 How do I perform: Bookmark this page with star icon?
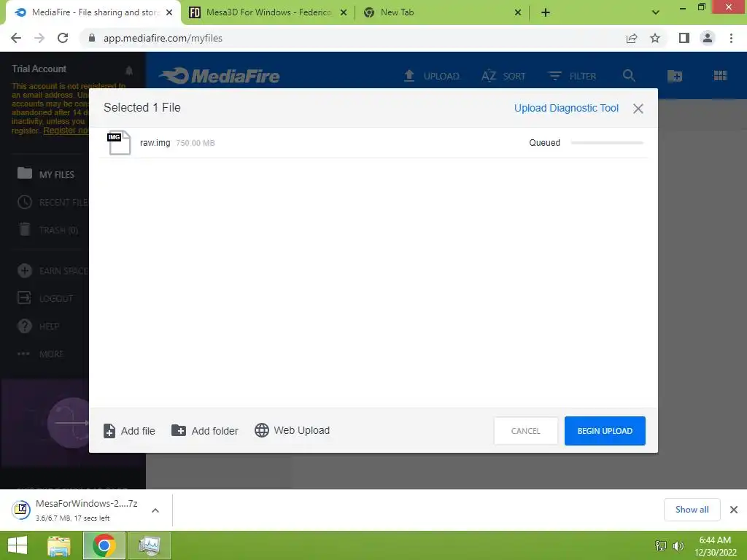click(x=655, y=38)
